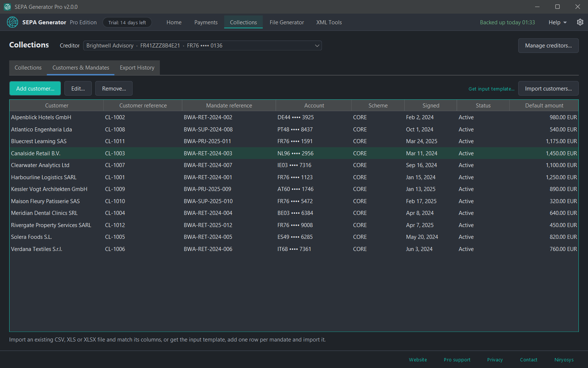Click the 1,100.00 EUR default amount
588x368 pixels.
[561, 165]
